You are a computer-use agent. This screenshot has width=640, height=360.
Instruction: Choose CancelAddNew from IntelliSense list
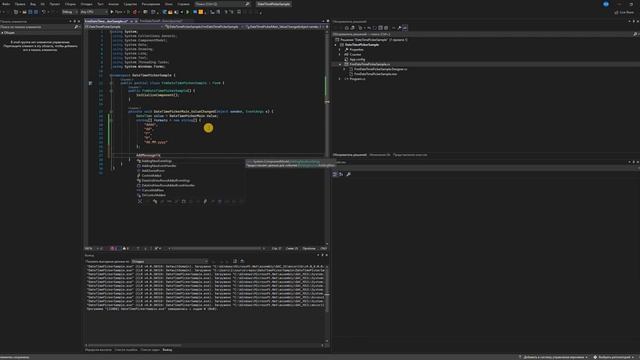coord(153,191)
